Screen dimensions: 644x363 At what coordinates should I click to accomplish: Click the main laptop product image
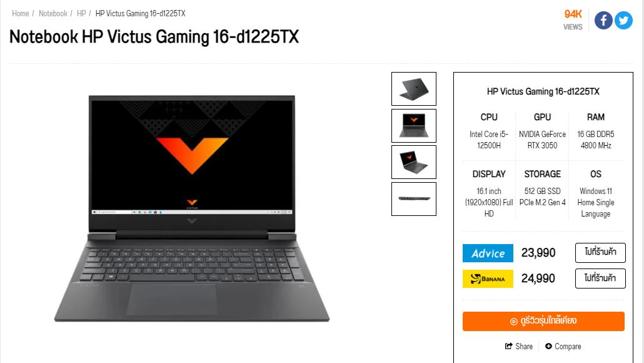pos(192,208)
